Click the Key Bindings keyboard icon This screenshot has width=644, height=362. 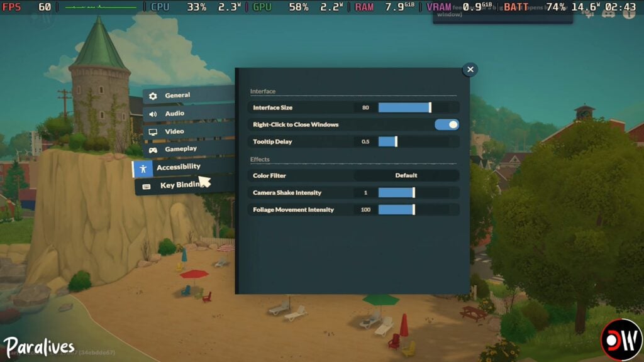[x=146, y=186]
